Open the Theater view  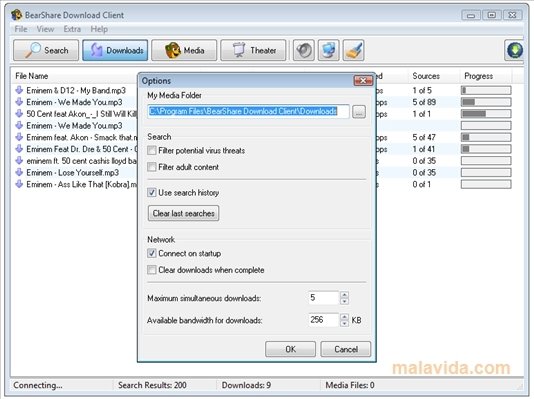[253, 50]
